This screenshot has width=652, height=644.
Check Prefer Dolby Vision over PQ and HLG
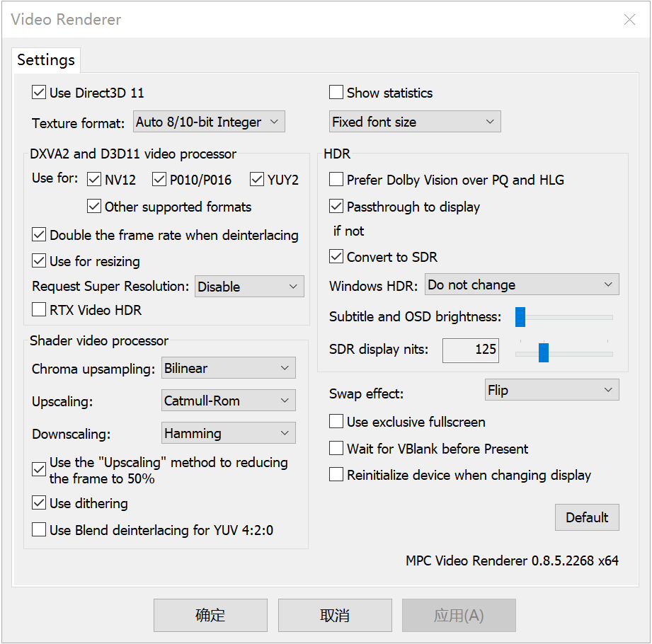[336, 179]
